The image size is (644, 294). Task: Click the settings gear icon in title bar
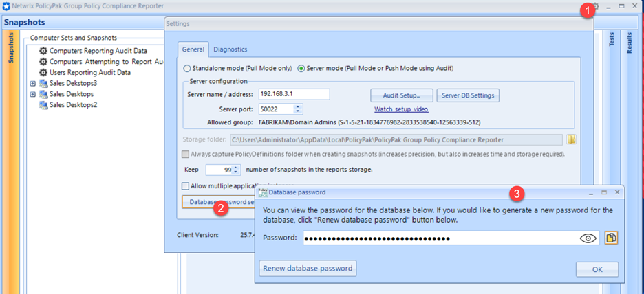pyautogui.click(x=596, y=6)
